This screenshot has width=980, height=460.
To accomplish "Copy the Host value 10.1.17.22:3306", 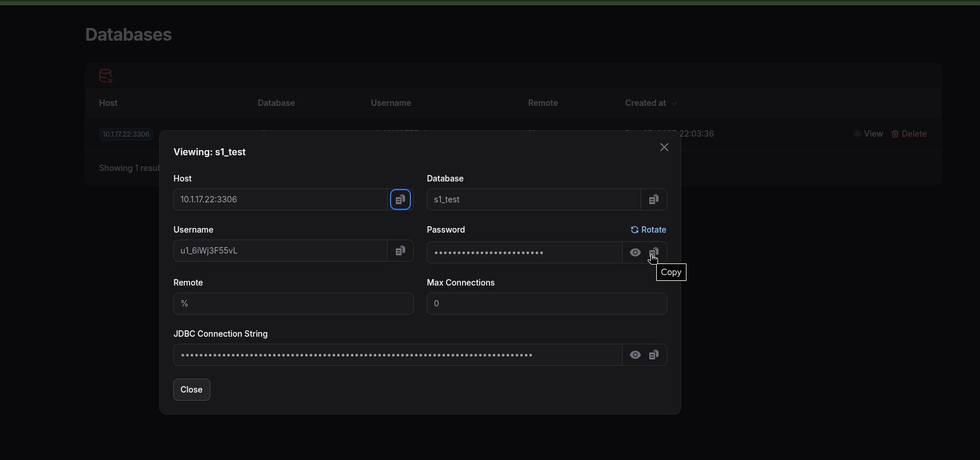I will click(400, 199).
